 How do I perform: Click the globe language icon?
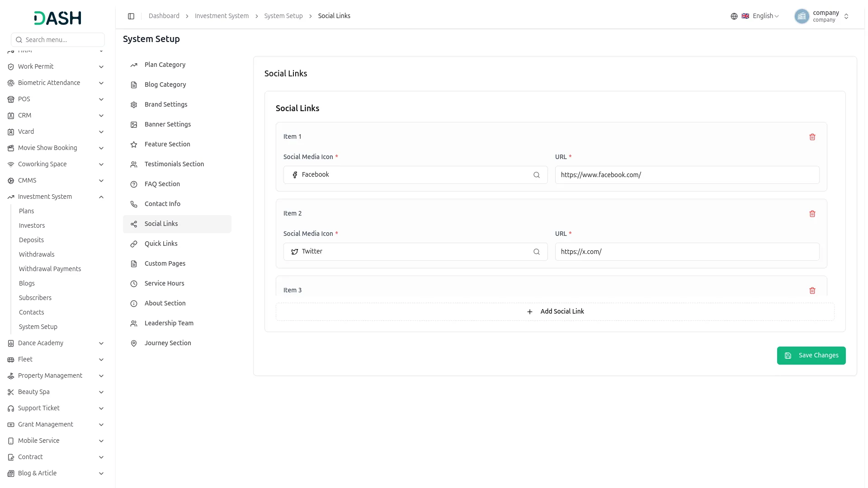[x=734, y=16]
